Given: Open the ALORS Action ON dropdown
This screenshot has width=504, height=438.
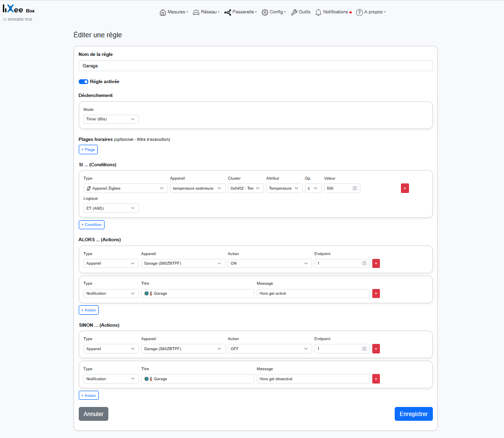Looking at the screenshot, I should [x=270, y=263].
